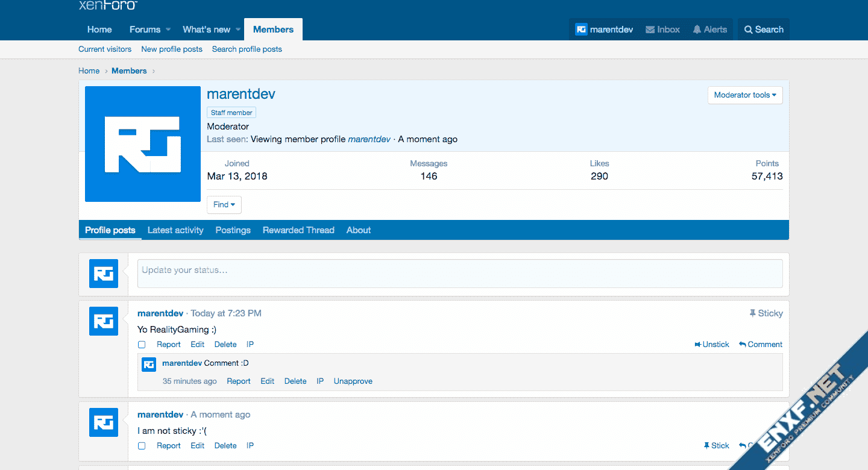The height and width of the screenshot is (470, 868).
Task: Expand the What's new menu arrow
Action: [238, 30]
